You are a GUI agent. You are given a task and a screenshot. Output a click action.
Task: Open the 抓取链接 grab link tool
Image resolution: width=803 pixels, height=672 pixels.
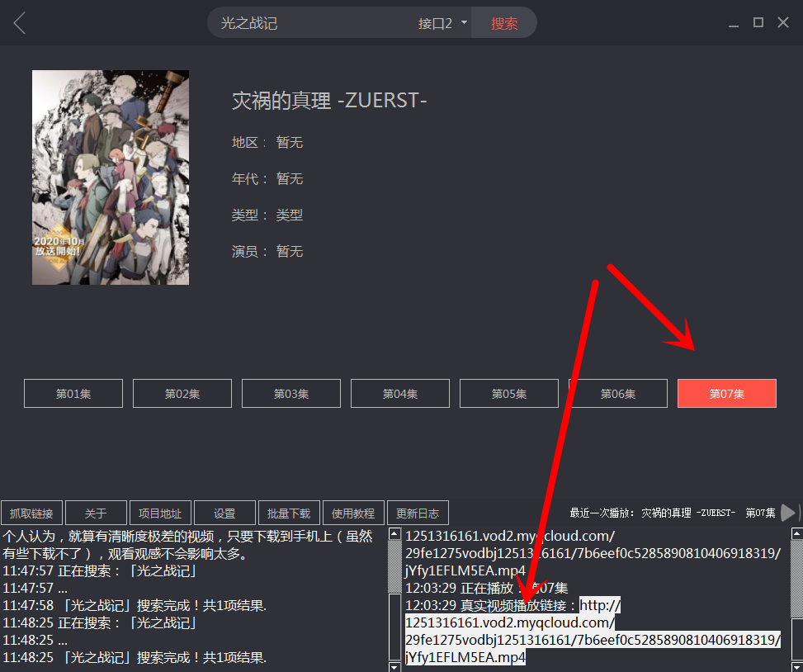click(x=31, y=513)
